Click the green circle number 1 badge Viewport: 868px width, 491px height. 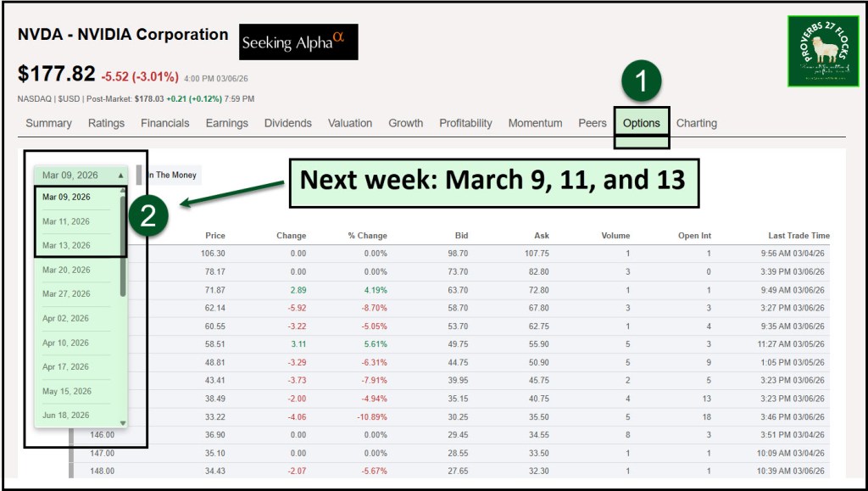pyautogui.click(x=642, y=81)
